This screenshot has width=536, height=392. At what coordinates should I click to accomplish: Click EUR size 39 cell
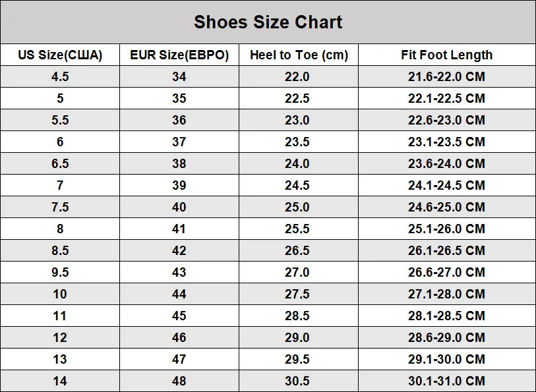click(x=179, y=185)
